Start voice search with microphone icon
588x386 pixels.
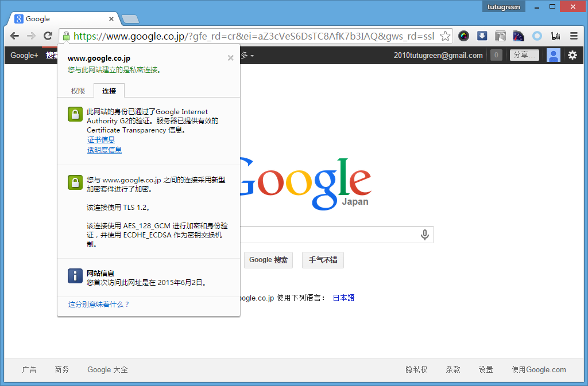click(424, 235)
